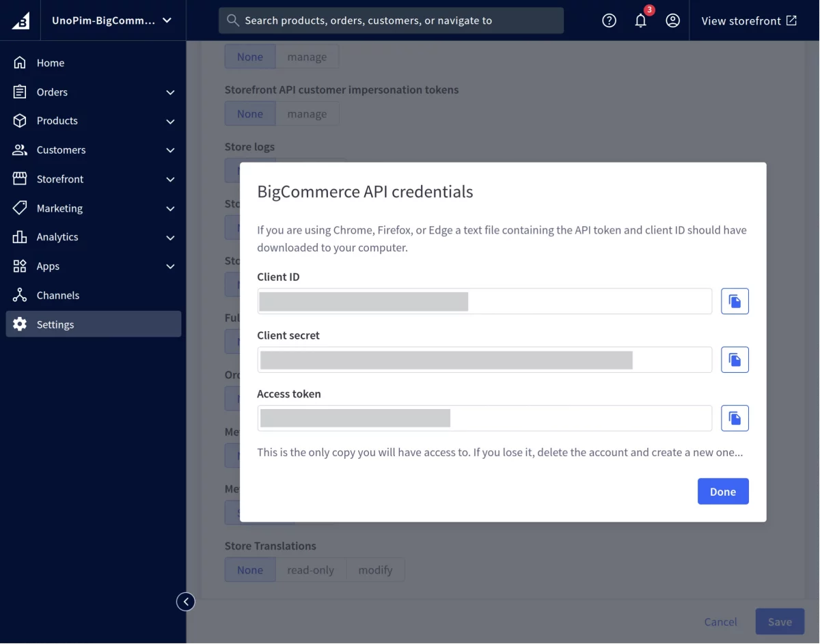The height and width of the screenshot is (644, 820).
Task: Select Settings in the sidebar
Action: pyautogui.click(x=55, y=324)
